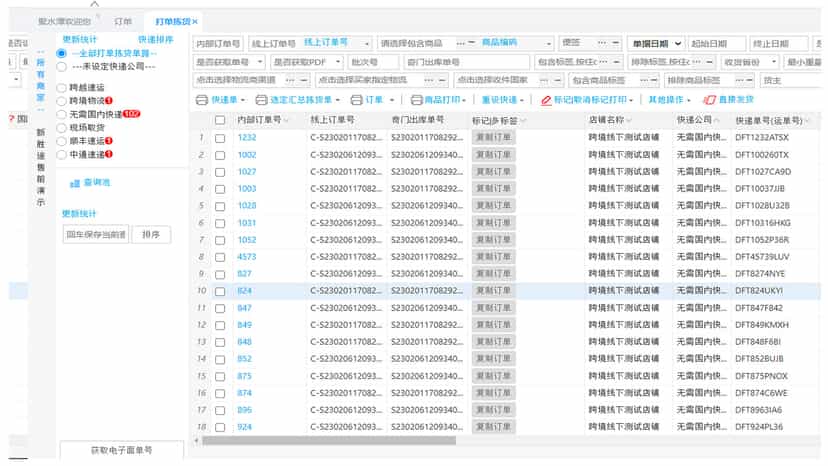Click the 批次号 input field
Viewport: 828px width, 466px height.
click(373, 62)
